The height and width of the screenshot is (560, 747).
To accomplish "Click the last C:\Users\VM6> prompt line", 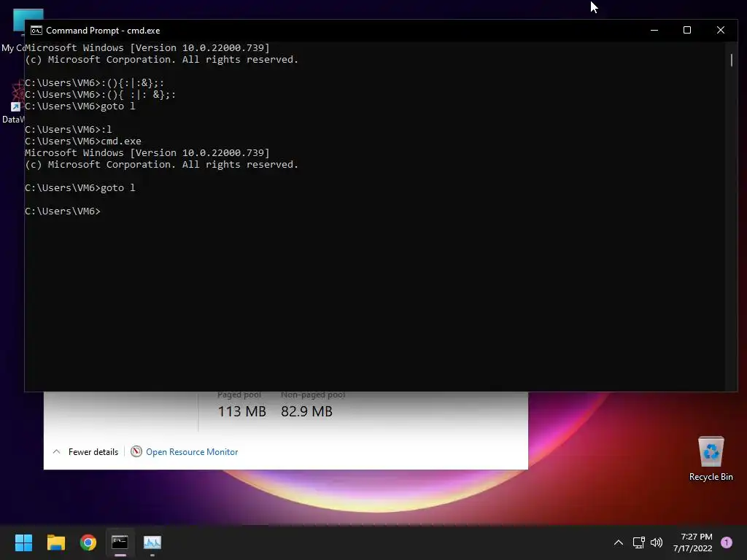I will tap(63, 211).
